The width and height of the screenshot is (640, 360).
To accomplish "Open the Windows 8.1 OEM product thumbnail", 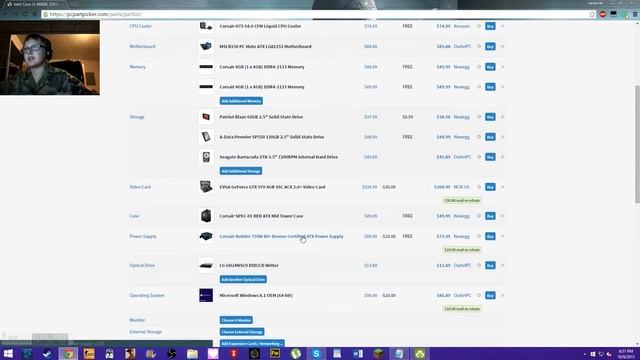I will pyautogui.click(x=206, y=295).
